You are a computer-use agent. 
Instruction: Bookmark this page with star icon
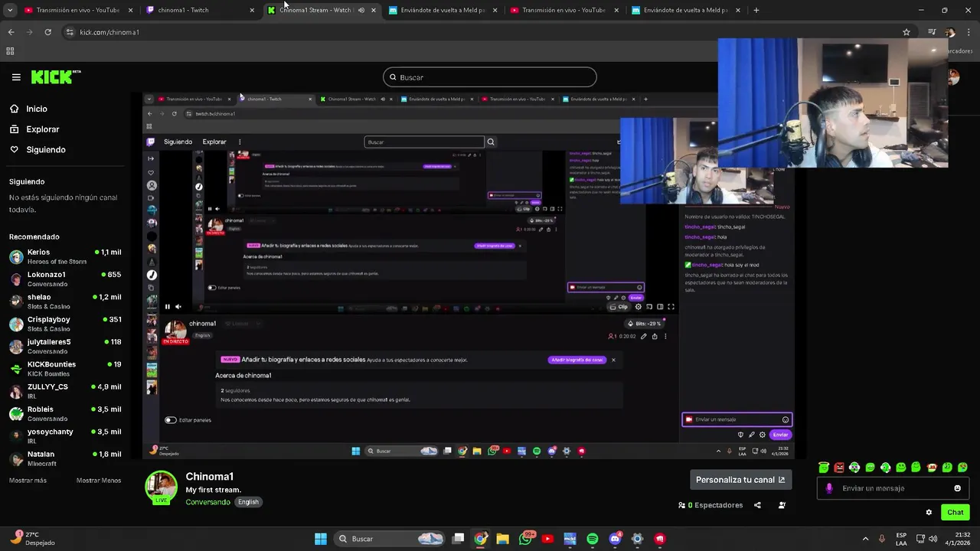point(906,32)
